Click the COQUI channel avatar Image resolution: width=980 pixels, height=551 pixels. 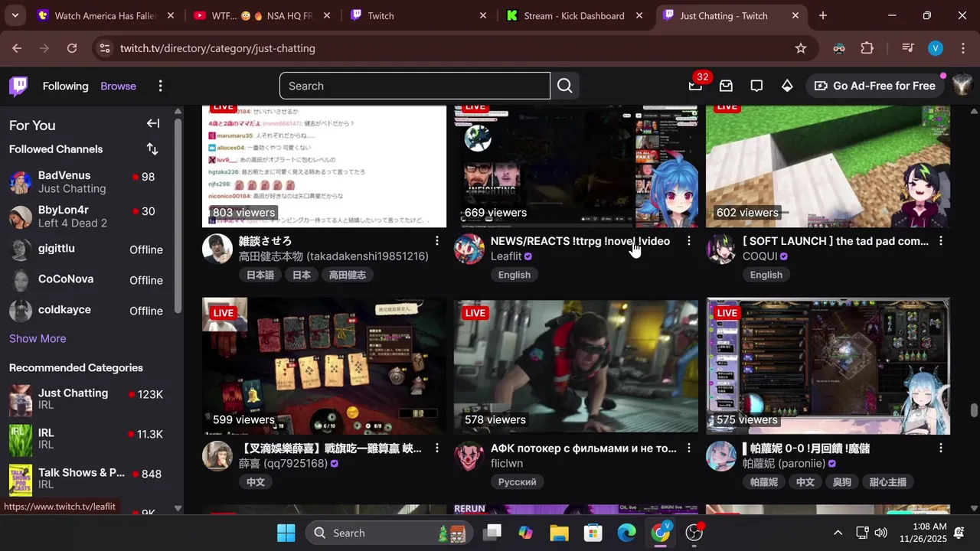721,249
